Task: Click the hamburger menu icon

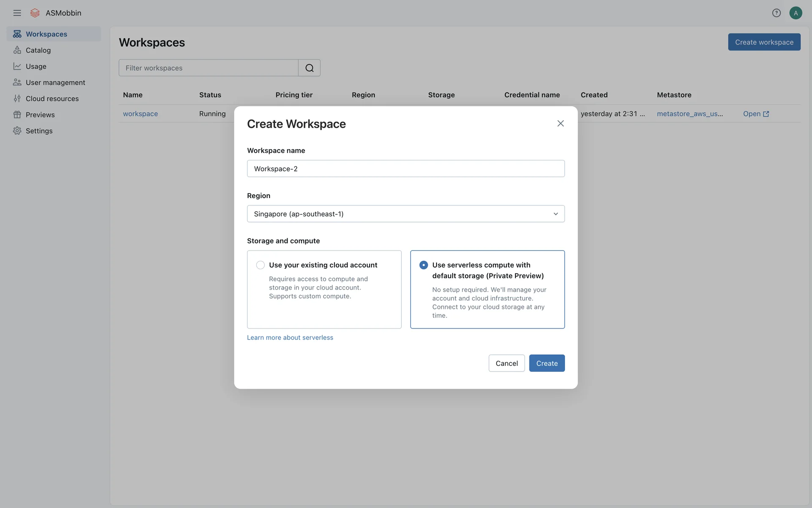Action: tap(17, 13)
